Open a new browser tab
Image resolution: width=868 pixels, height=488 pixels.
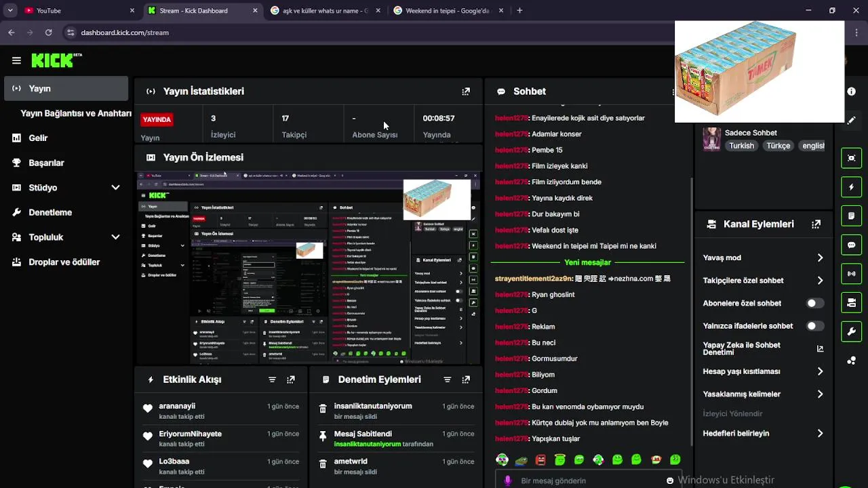pyautogui.click(x=519, y=10)
